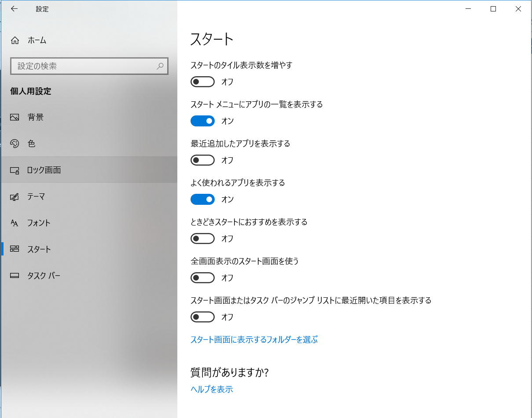Open スタート画面に表示するフォルダーを選ぶ link
Screen dimensions: 532x418
point(254,340)
